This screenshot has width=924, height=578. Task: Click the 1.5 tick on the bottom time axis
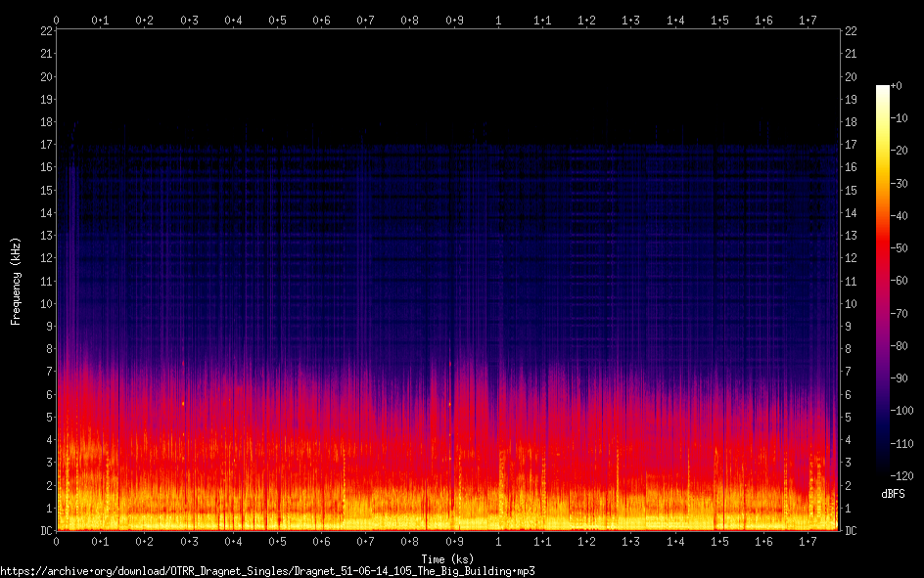coord(720,542)
